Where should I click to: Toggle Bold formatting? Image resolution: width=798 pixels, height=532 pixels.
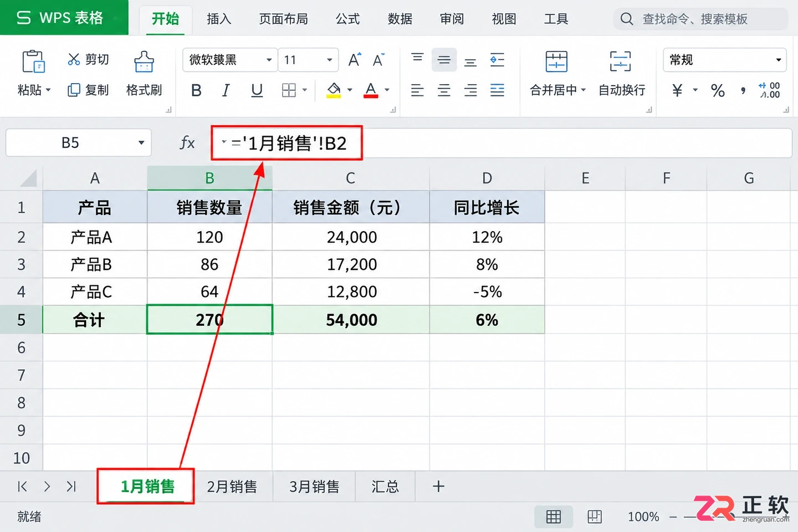click(196, 90)
